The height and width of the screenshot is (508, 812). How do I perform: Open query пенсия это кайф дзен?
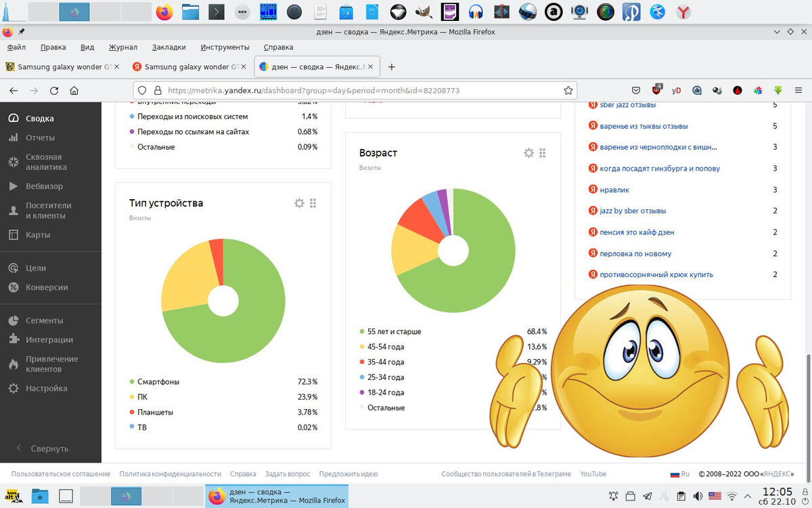[637, 232]
